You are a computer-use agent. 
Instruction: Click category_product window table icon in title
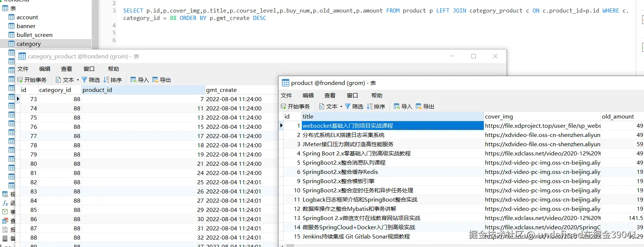point(22,56)
